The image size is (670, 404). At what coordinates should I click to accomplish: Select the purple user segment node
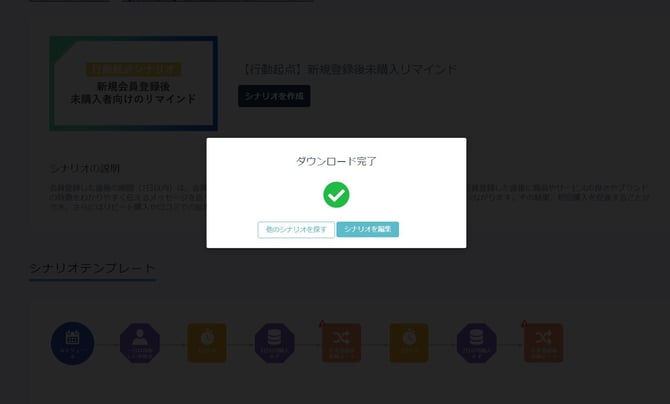coord(140,343)
